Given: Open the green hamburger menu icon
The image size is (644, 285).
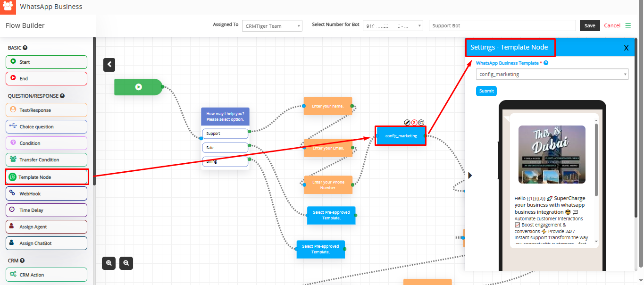Looking at the screenshot, I should tap(628, 25).
